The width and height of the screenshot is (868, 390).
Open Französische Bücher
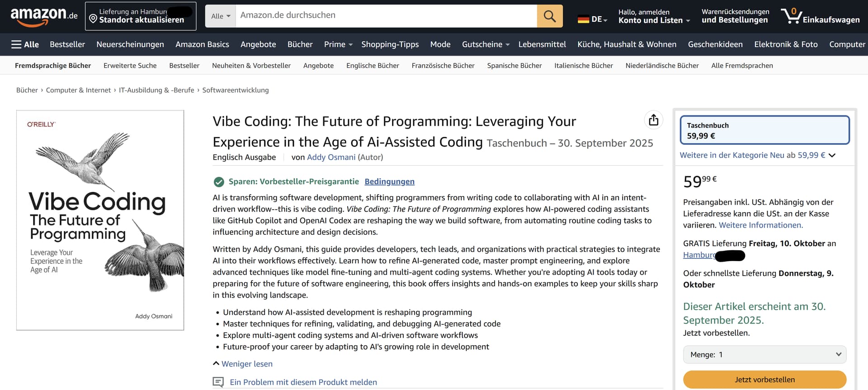tap(443, 66)
